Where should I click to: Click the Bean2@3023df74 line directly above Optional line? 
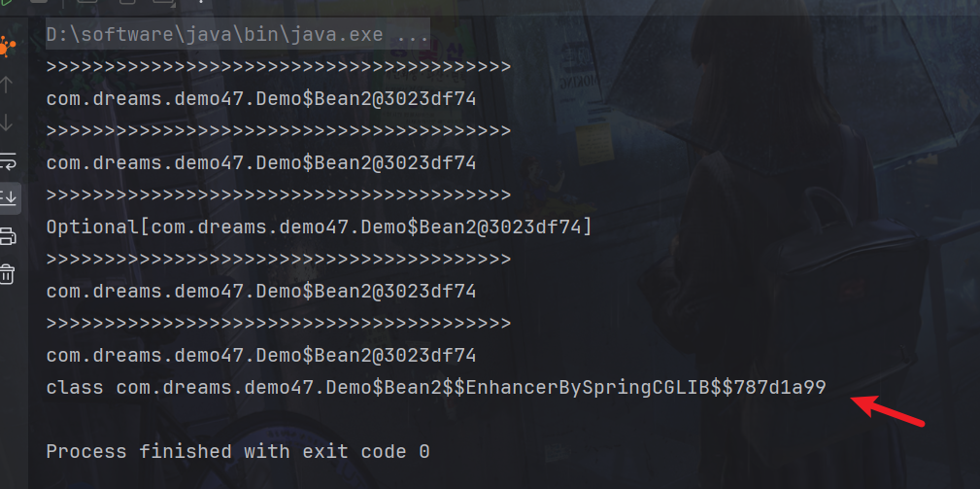261,163
